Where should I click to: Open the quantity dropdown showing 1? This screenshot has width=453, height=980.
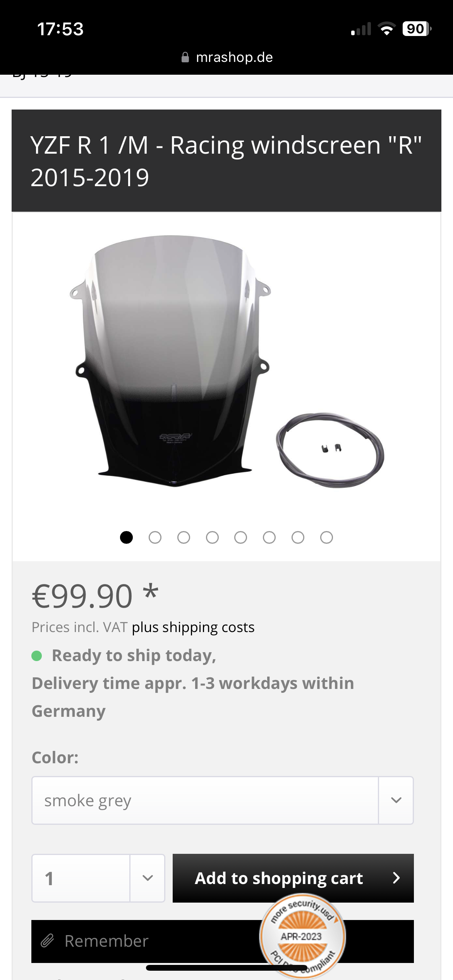(98, 878)
